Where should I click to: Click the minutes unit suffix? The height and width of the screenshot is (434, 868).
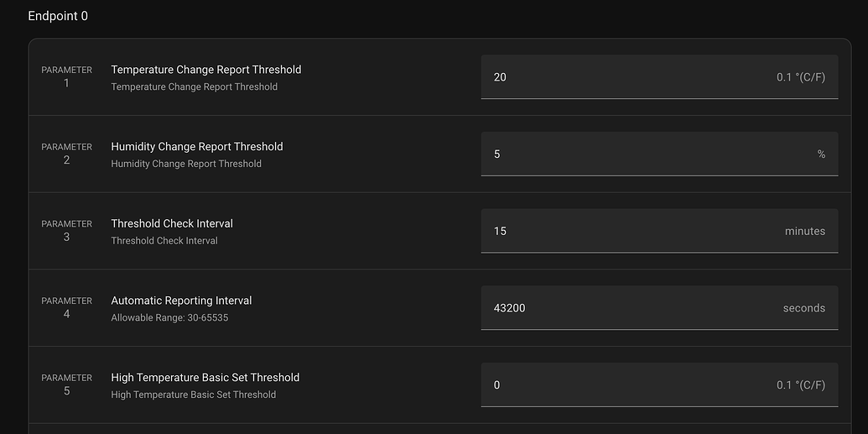click(x=804, y=231)
